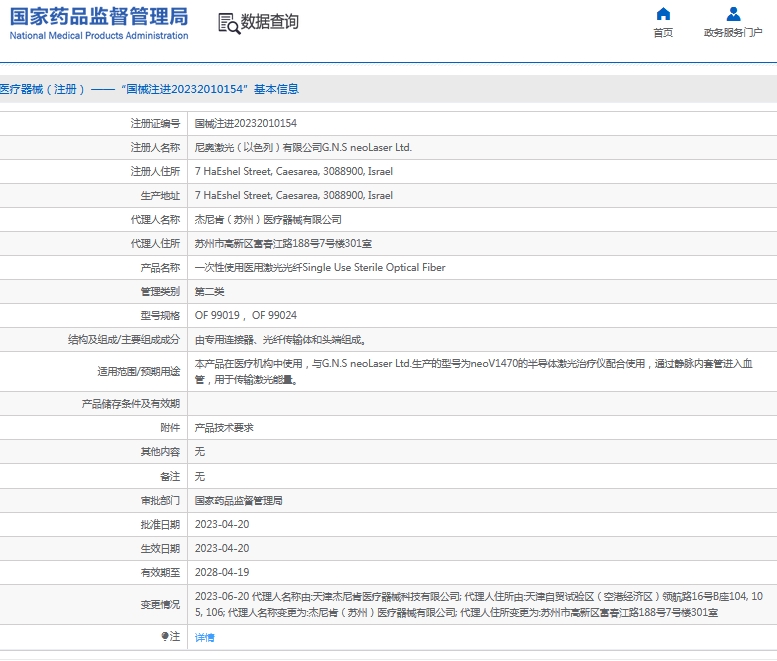
Task: Click the 型号规格 field label
Action: 160,316
